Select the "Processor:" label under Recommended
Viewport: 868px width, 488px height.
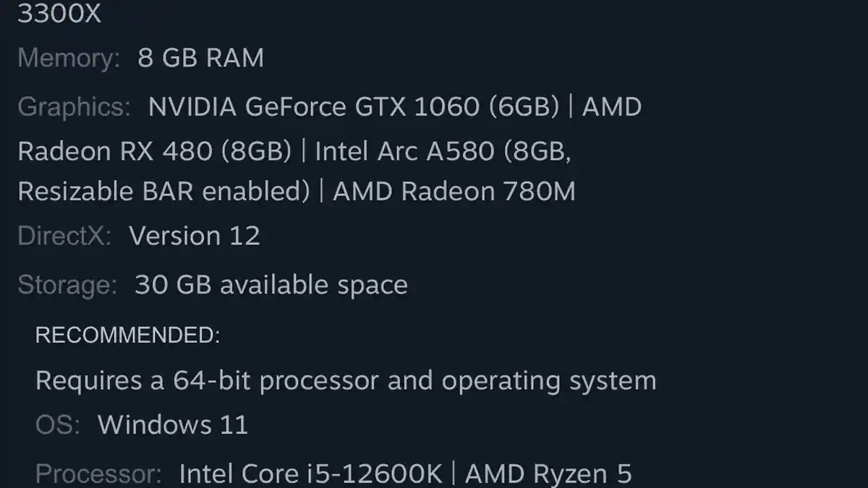click(x=98, y=474)
